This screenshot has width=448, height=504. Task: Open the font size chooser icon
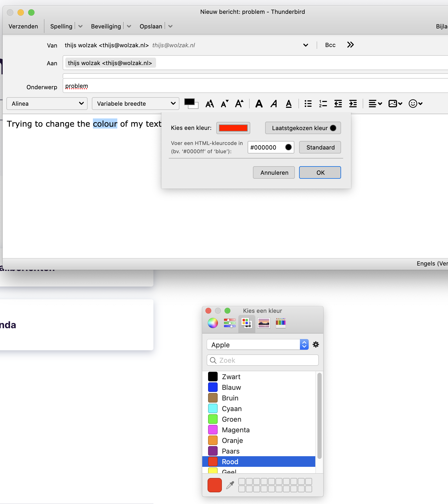pos(210,104)
